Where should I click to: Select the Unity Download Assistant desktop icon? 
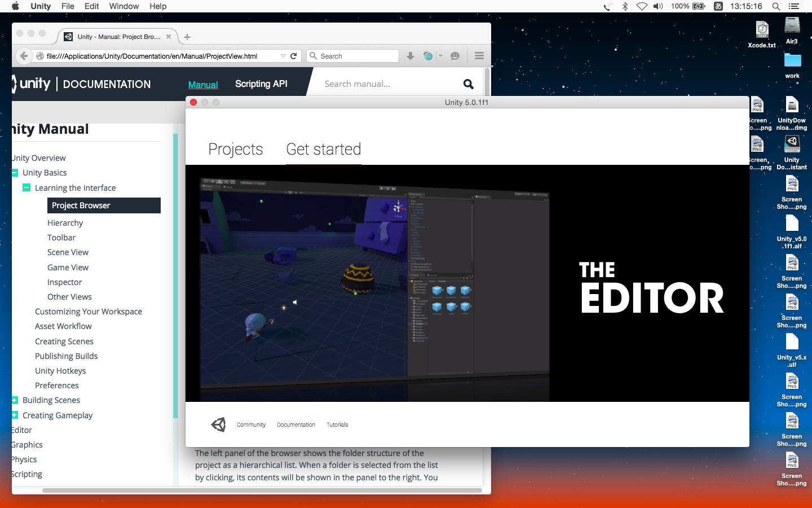tap(792, 153)
